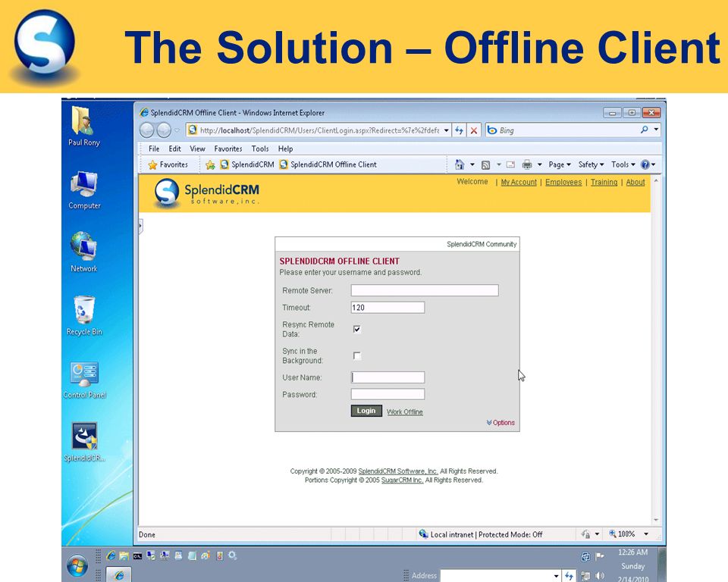
Task: Click the Bing search box
Action: coord(562,130)
